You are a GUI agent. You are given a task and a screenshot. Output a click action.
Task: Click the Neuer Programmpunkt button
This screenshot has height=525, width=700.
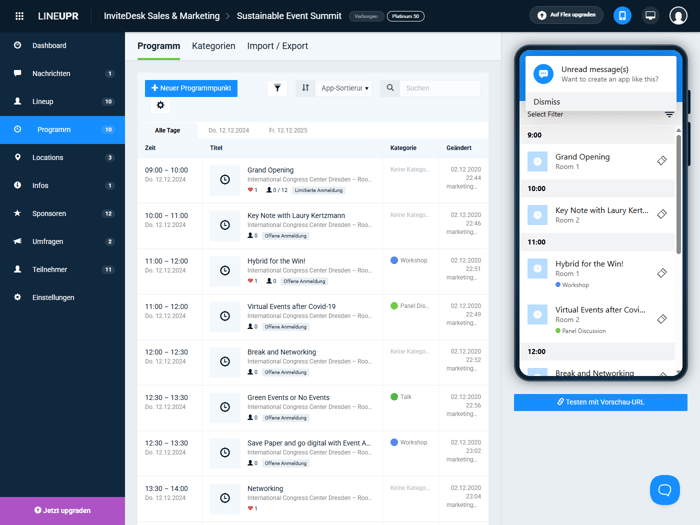point(191,88)
